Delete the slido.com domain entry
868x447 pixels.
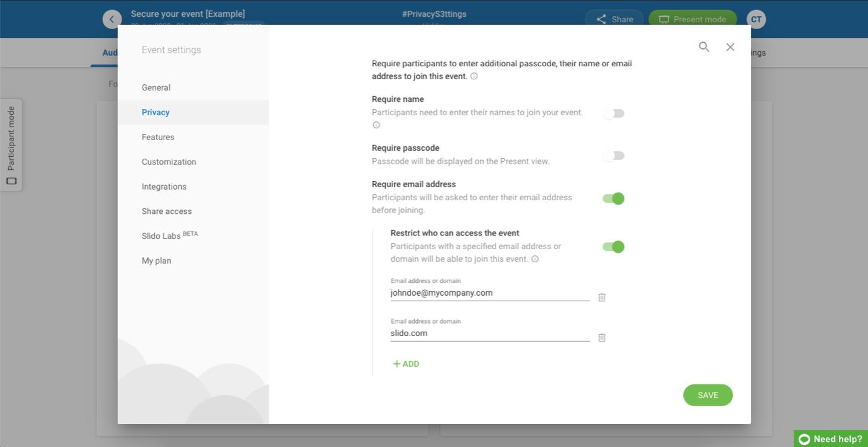(x=601, y=338)
